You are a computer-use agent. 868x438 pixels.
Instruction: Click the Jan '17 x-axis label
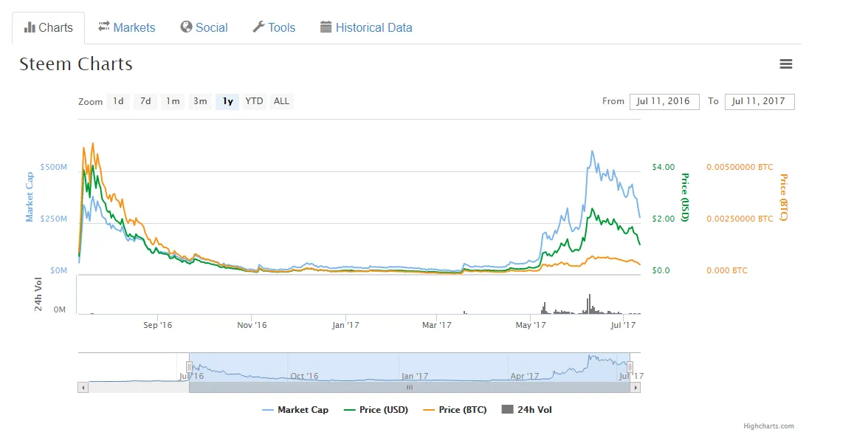345,325
